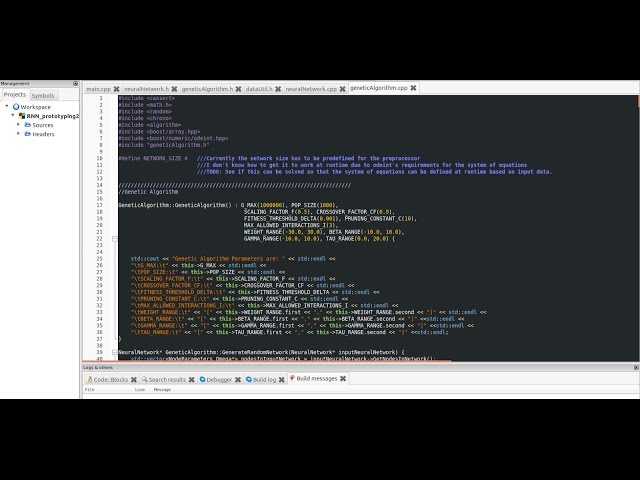This screenshot has height=480, width=640.
Task: Open the Projects management tab
Action: (x=15, y=95)
